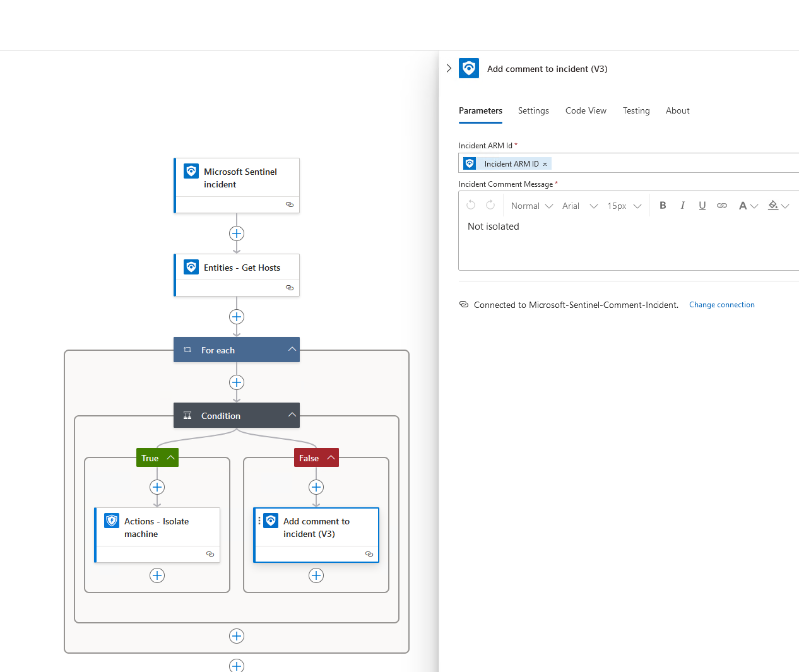Viewport: 799px width, 672px height.
Task: Open the Testing tab
Action: [636, 110]
